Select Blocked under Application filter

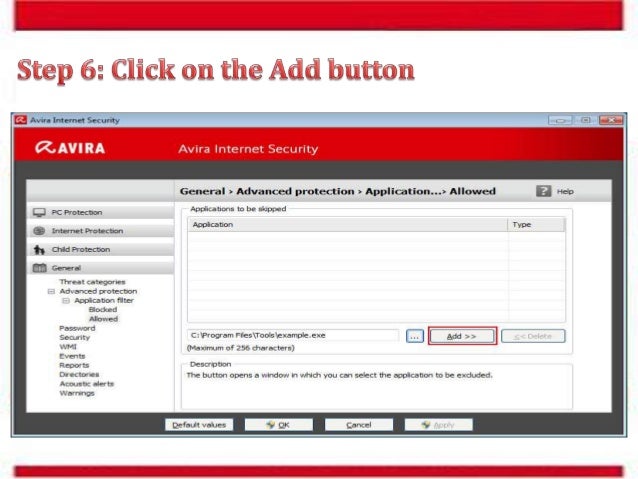pos(103,310)
